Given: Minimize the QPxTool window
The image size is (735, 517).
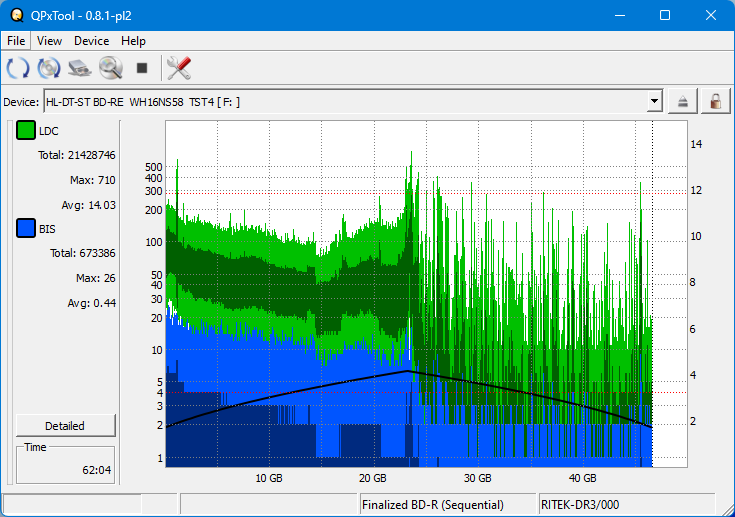Looking at the screenshot, I should click(620, 15).
